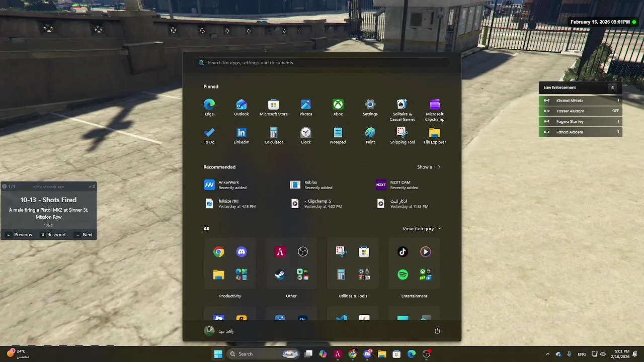The image size is (644, 362).
Task: Open Notepad pinned app
Action: [x=338, y=135]
